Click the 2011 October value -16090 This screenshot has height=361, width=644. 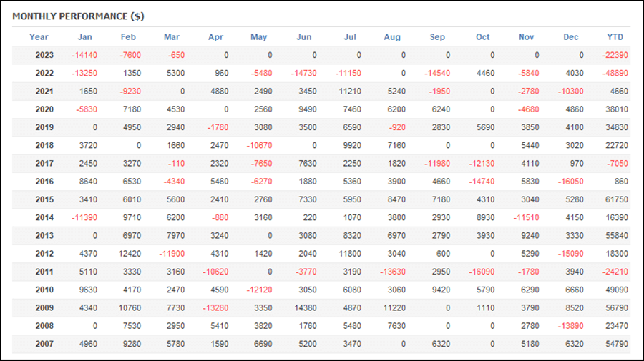pos(482,272)
